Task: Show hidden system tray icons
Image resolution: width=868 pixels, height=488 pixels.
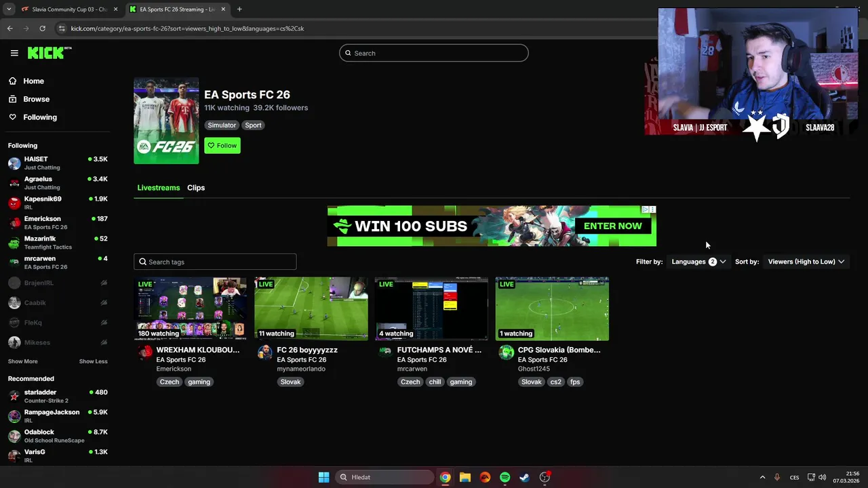Action: coord(762,477)
